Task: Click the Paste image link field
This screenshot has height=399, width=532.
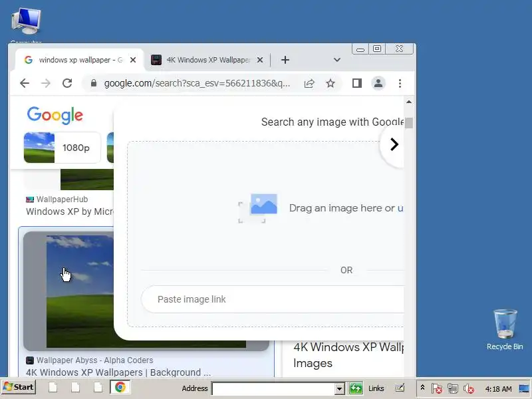Action: 273,299
